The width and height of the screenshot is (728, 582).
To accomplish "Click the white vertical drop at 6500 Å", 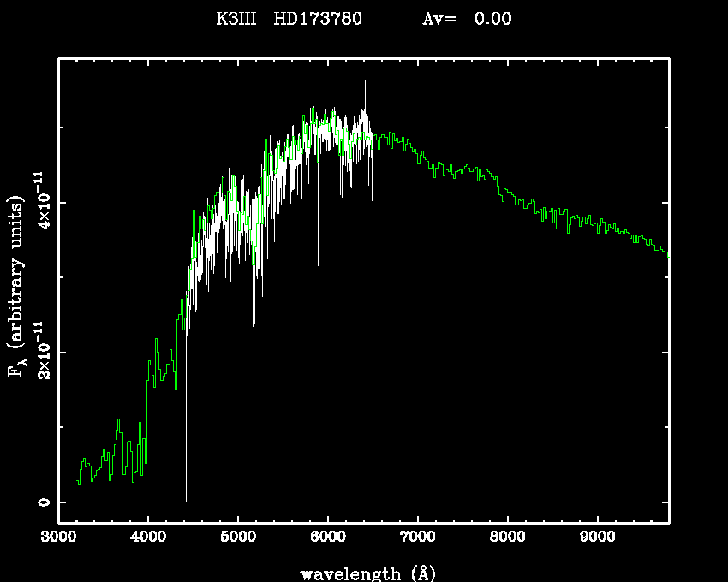I will (x=373, y=342).
